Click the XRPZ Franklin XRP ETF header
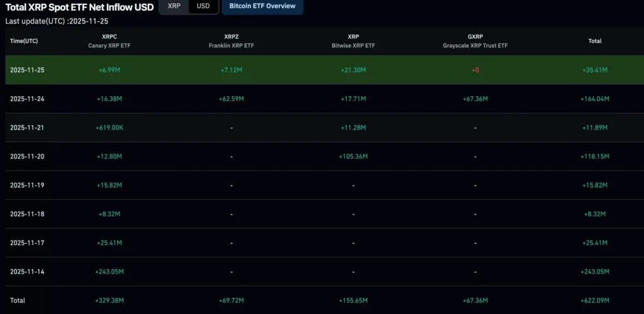The image size is (644, 314). [231, 41]
